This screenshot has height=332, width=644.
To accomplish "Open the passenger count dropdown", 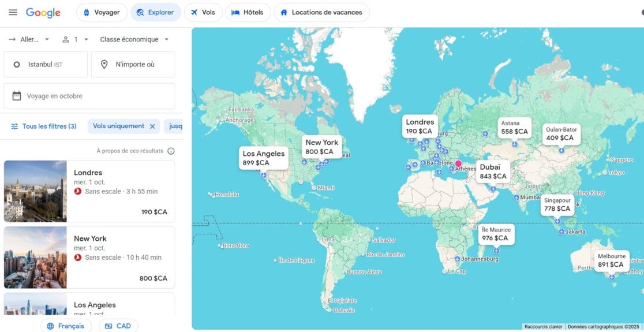I will [x=75, y=39].
